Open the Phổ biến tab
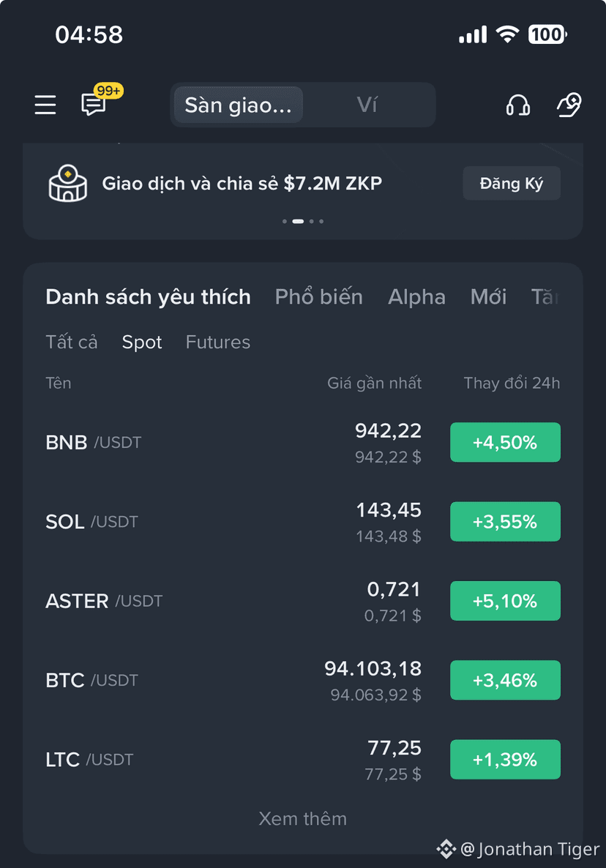 tap(319, 297)
